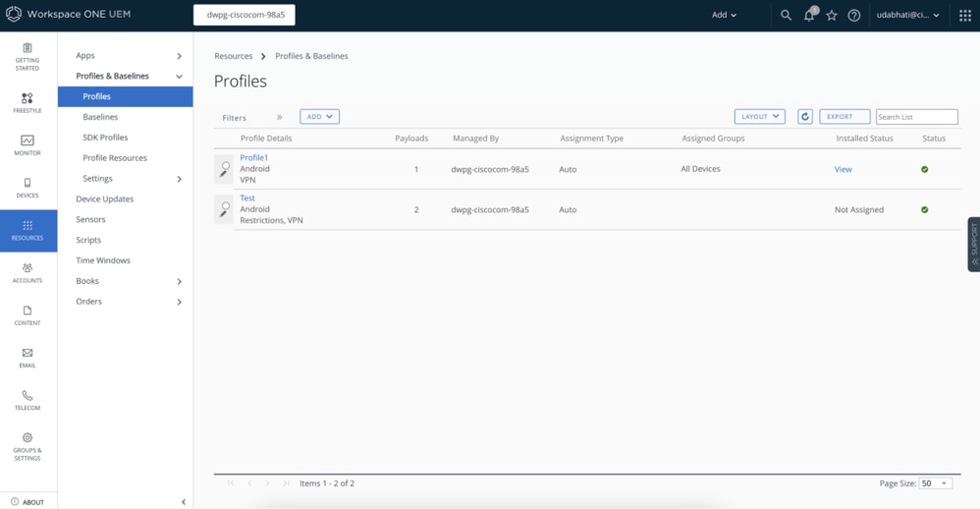Open the View link for Profile1
Image resolution: width=980 pixels, height=509 pixels.
[x=843, y=169]
